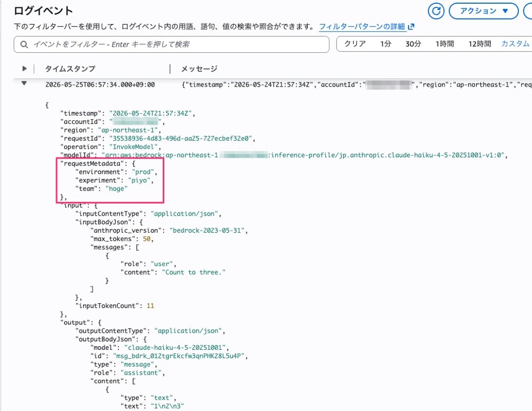The image size is (532, 411).
Task: Click the "prod" environment value
Action: click(143, 172)
